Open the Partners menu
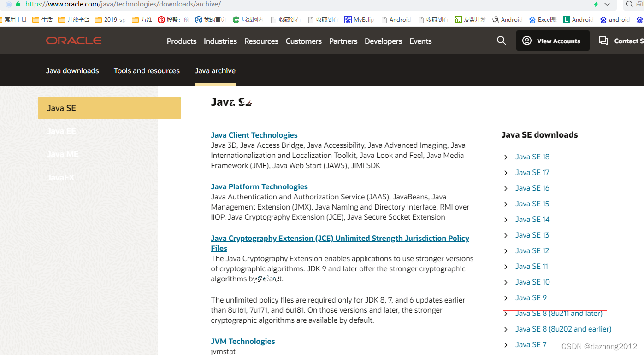Screen dimensions: 644x355 click(x=343, y=41)
